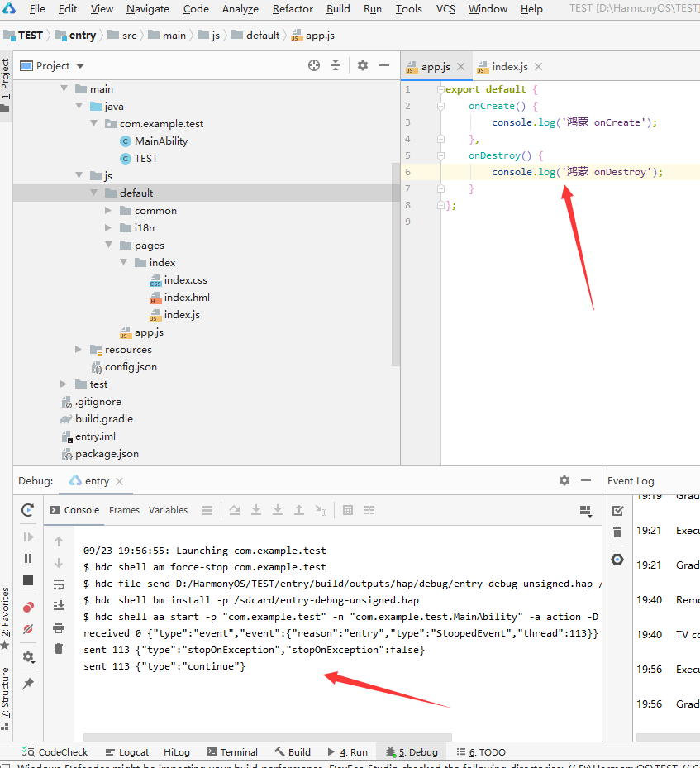This screenshot has height=768, width=700.
Task: Collapse the pages folder
Action: click(108, 245)
